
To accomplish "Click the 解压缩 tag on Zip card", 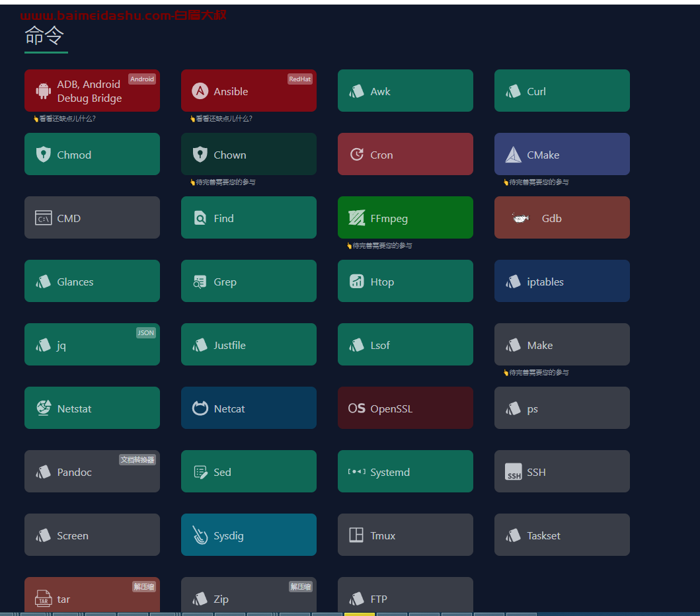I will 301,586.
